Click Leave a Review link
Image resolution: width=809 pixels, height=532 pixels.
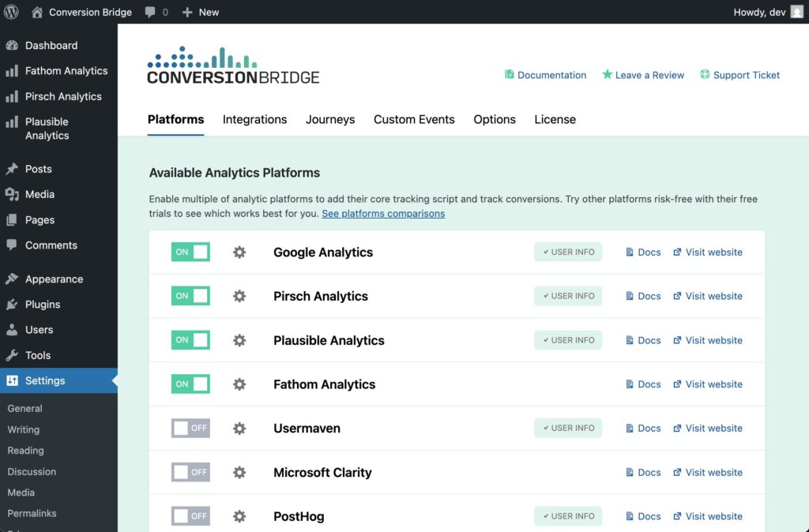point(643,75)
